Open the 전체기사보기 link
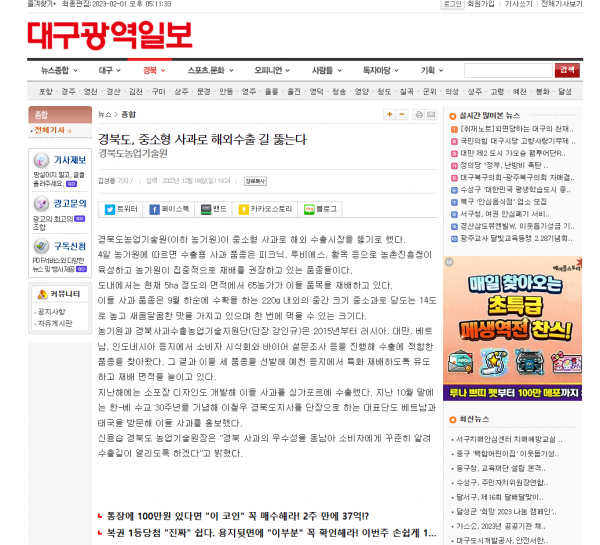600x545 pixels. (561, 4)
